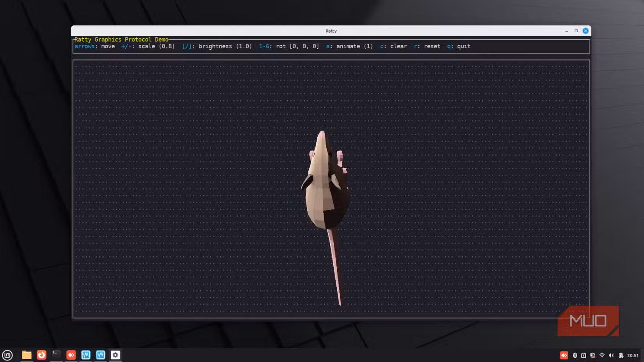Open the security shield update tray icon
Image resolution: width=644 pixels, height=362 pixels.
[592, 355]
